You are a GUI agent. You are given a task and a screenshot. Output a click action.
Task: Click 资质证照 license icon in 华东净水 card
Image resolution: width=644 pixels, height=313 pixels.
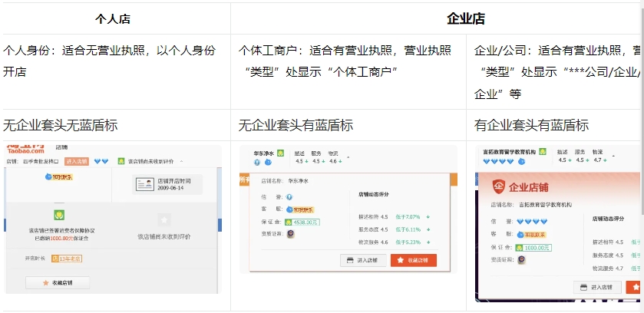[x=291, y=234]
